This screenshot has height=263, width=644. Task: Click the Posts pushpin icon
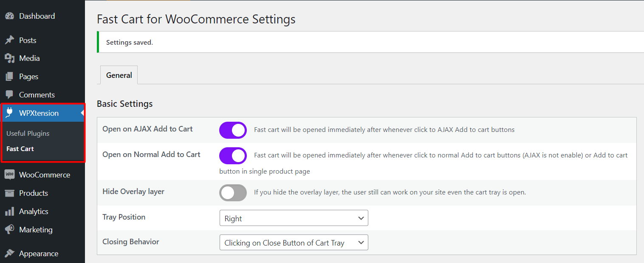[9, 40]
